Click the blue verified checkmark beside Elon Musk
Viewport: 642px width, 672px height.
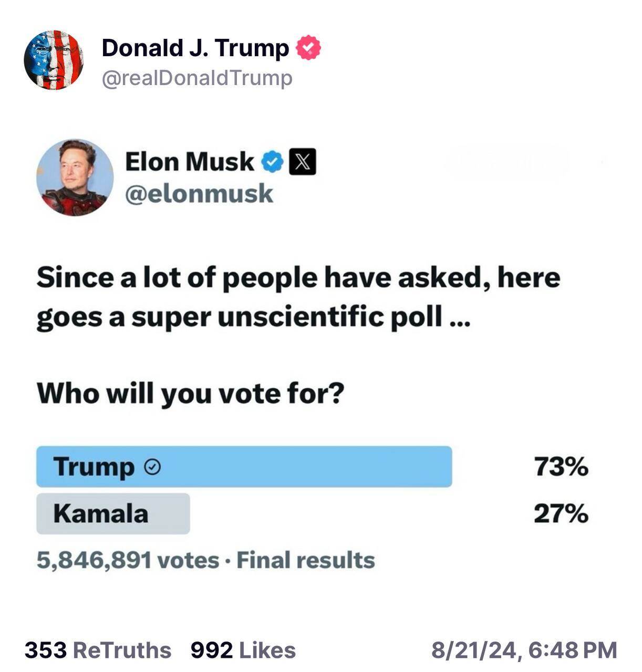(272, 162)
